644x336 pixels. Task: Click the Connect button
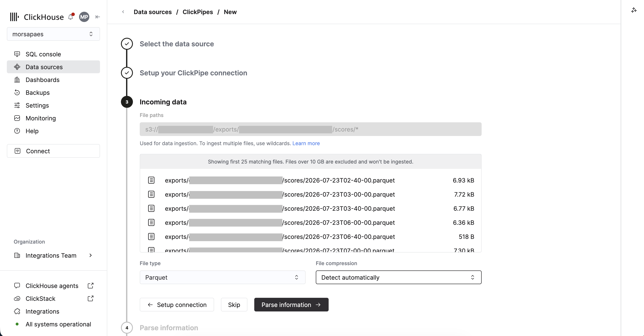pos(53,151)
